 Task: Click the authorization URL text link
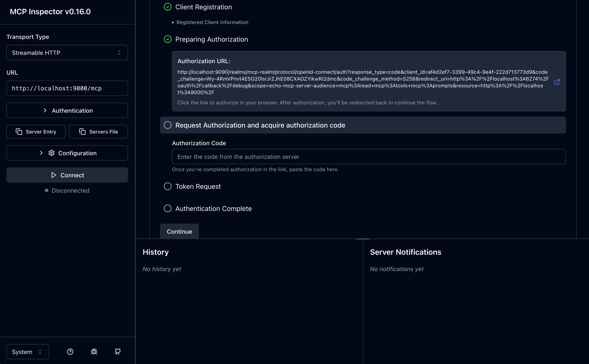[x=363, y=82]
